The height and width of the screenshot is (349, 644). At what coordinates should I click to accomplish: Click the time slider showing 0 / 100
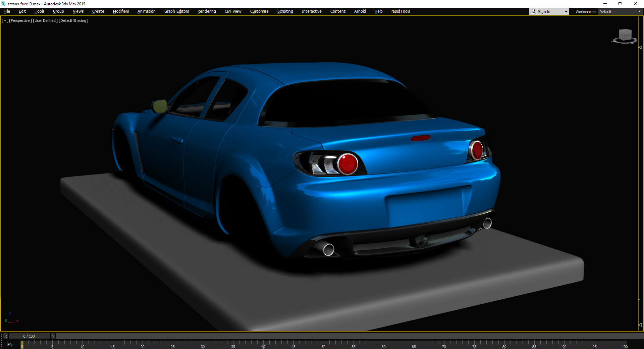click(x=29, y=336)
